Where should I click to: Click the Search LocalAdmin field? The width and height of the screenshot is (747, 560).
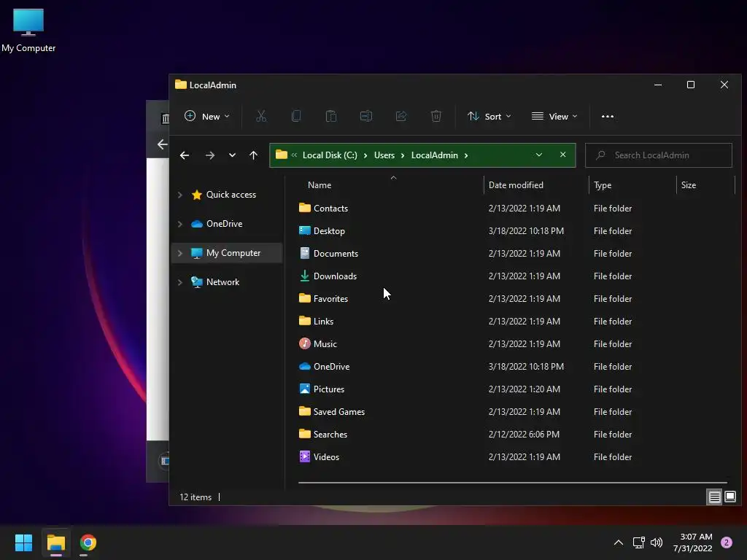(x=659, y=155)
